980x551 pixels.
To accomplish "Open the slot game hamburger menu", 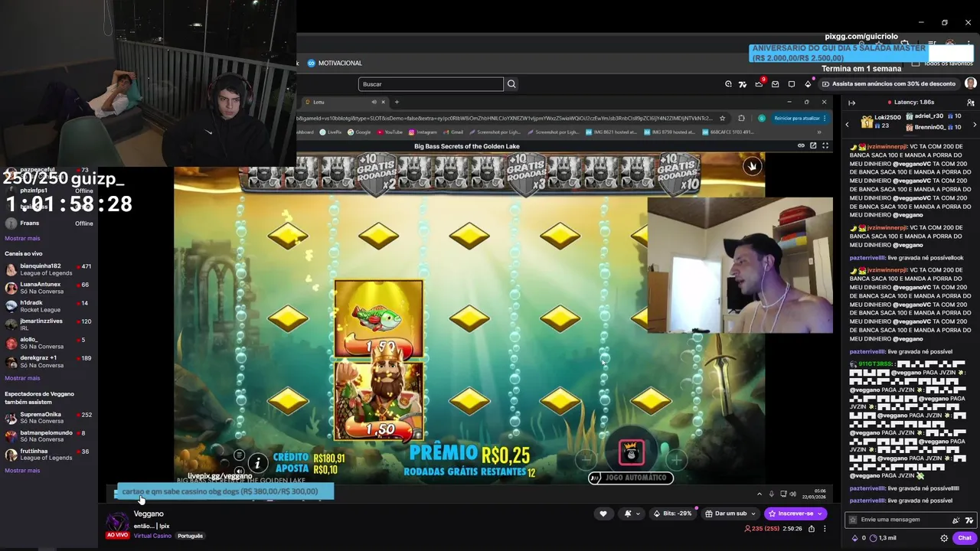I will 239,455.
